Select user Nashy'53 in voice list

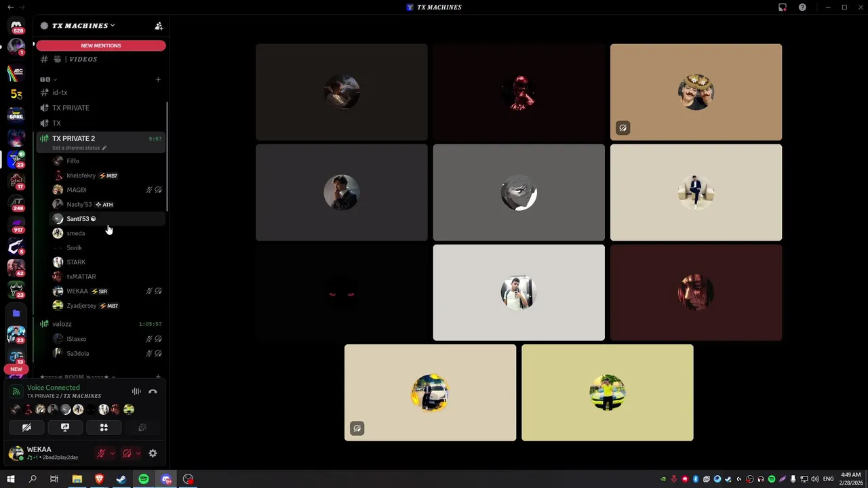point(106,204)
